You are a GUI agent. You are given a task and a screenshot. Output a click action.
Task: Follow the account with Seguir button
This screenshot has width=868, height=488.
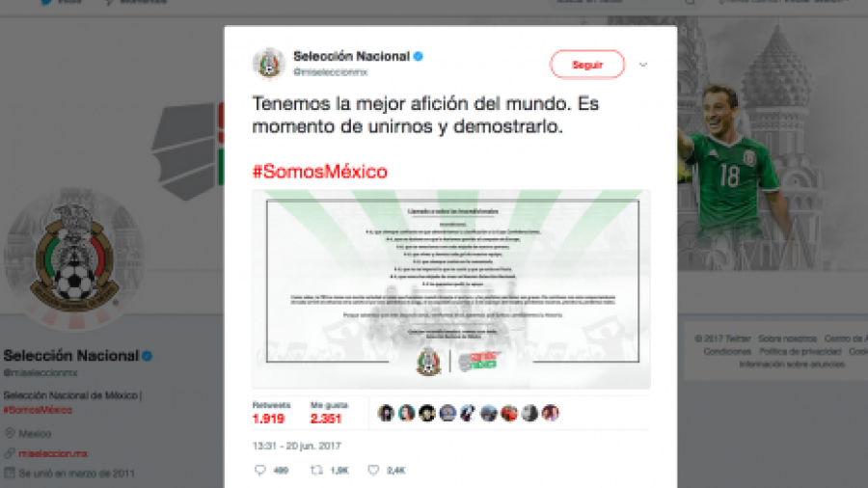tap(587, 65)
